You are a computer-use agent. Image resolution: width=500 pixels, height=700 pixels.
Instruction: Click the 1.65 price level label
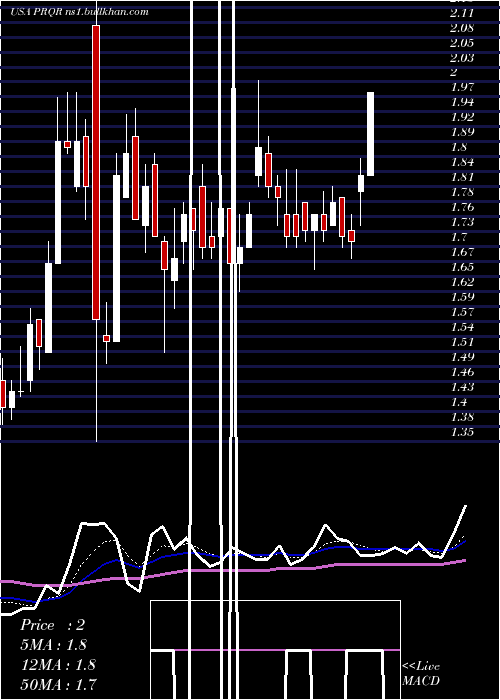point(462,267)
